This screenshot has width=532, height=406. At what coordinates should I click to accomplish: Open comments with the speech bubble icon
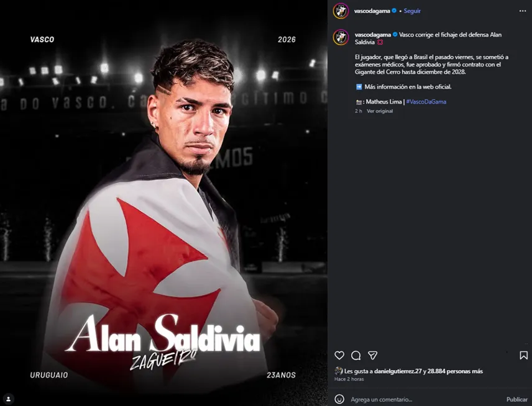(x=355, y=356)
